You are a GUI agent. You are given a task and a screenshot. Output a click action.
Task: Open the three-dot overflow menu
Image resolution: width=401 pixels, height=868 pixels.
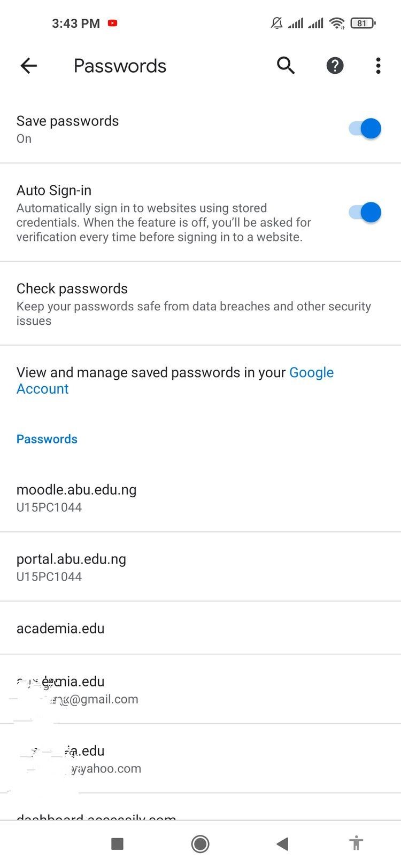[x=378, y=66]
